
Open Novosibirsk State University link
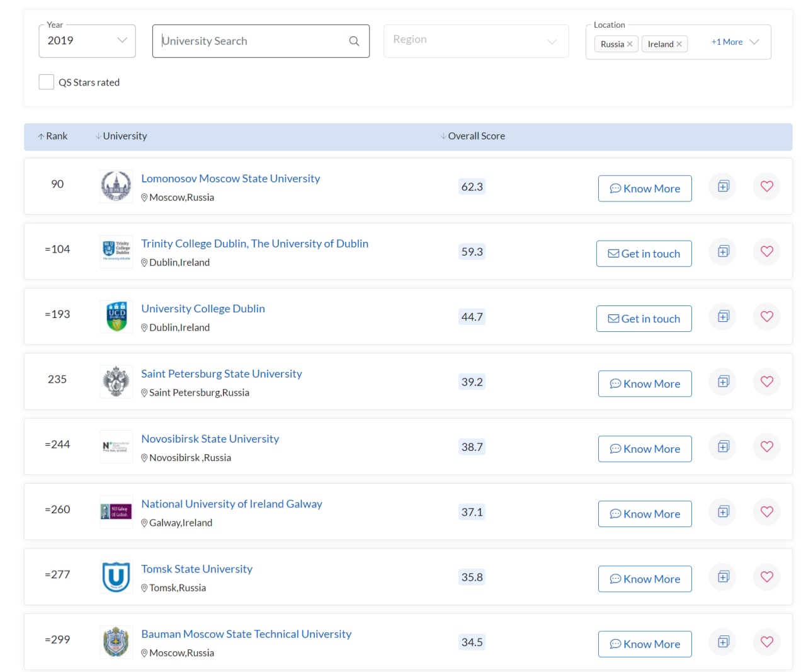(x=210, y=439)
